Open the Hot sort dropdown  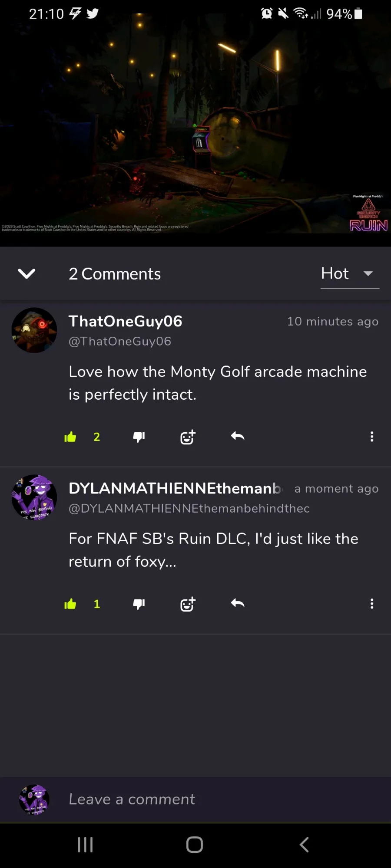click(350, 274)
